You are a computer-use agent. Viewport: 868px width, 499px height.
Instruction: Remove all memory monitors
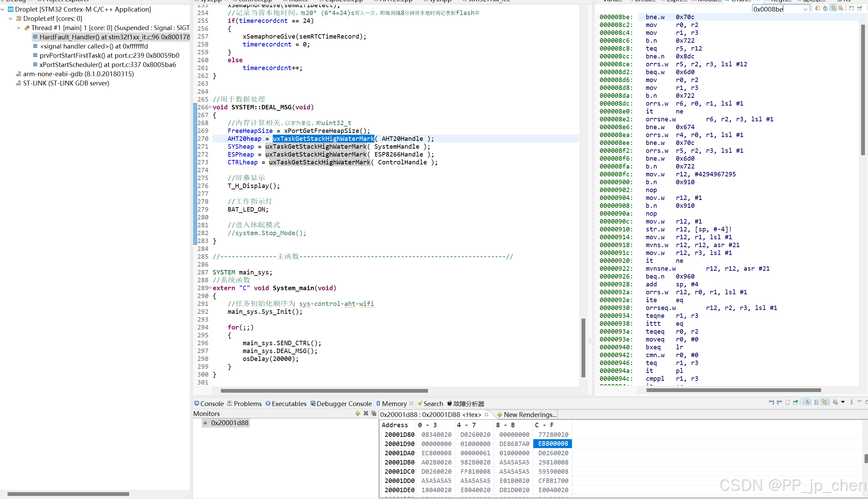(374, 413)
